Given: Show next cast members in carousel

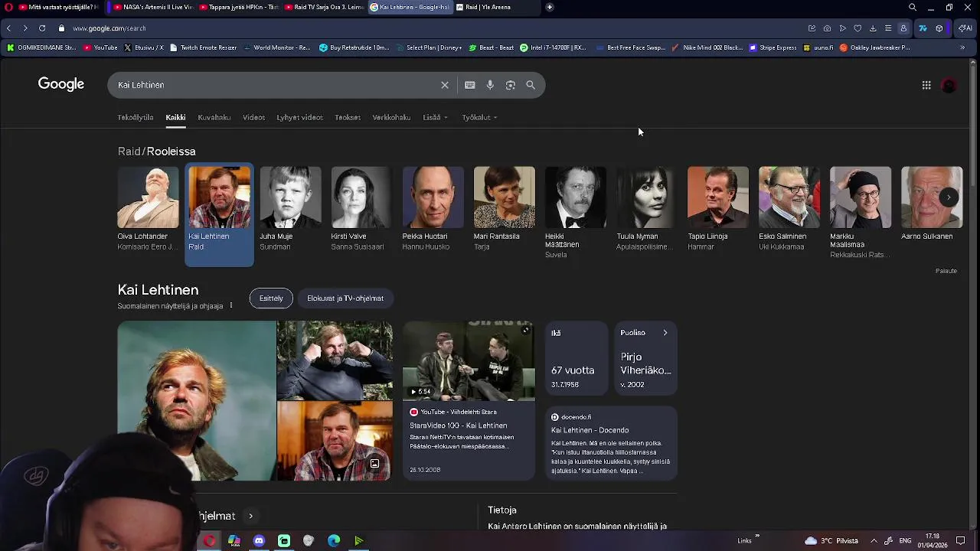Looking at the screenshot, I should point(949,197).
